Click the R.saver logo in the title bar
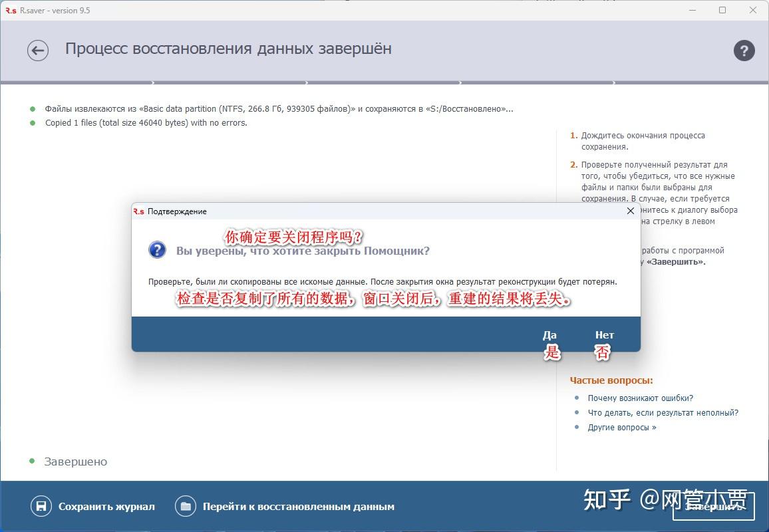769x532 pixels. (x=12, y=10)
